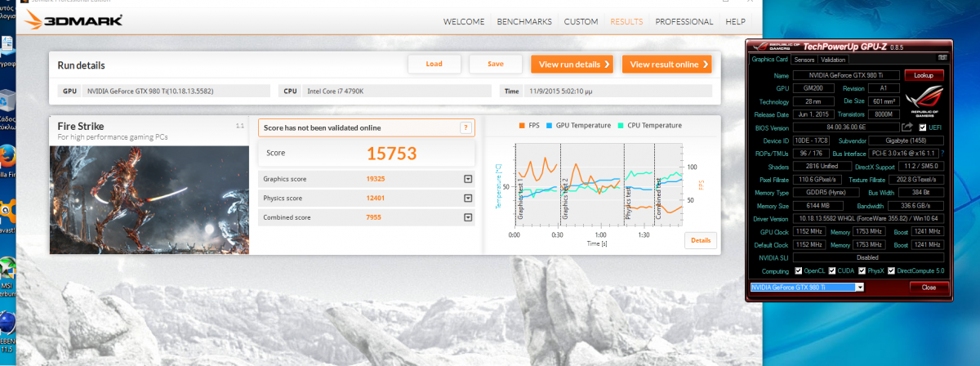Screen dimensions: 980x366
Task: Toggle the DirectCompute 5.0 checkbox
Action: point(892,270)
